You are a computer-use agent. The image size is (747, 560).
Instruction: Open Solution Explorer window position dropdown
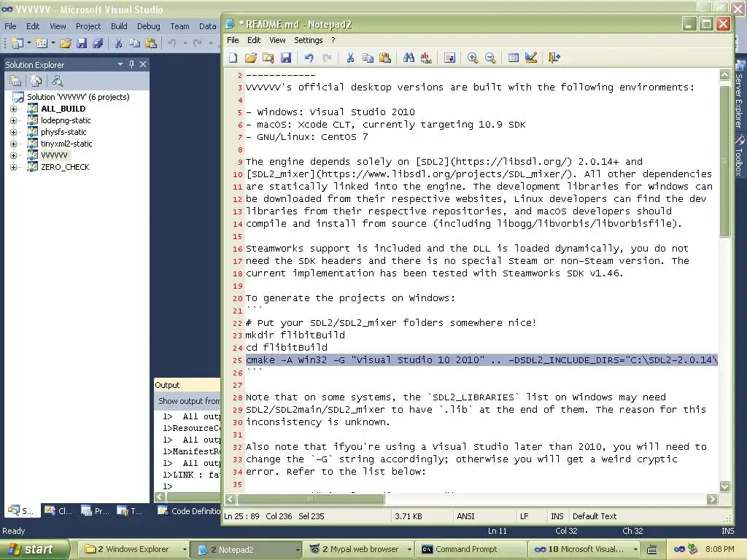120,64
